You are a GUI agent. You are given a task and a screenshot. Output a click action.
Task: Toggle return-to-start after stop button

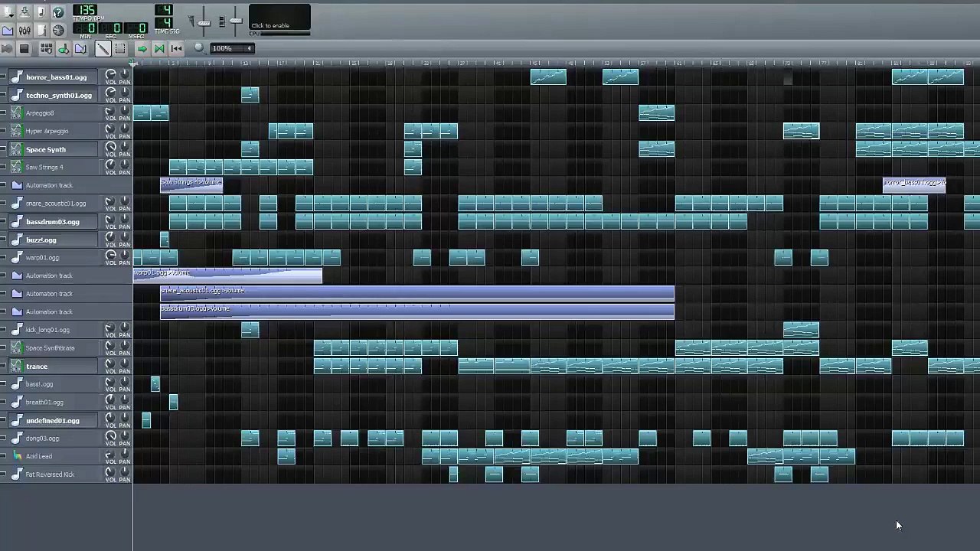point(177,49)
